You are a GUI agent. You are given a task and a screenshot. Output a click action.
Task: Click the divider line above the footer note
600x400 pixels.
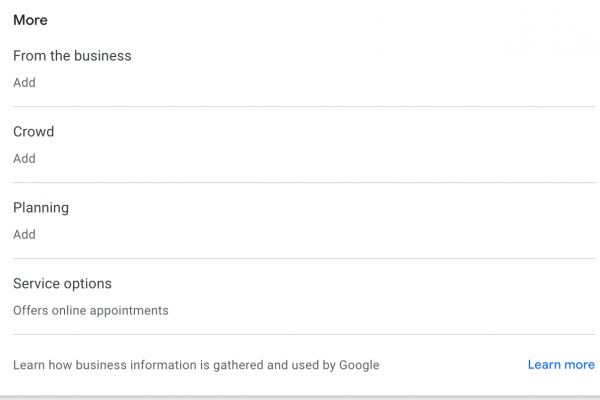coord(300,334)
